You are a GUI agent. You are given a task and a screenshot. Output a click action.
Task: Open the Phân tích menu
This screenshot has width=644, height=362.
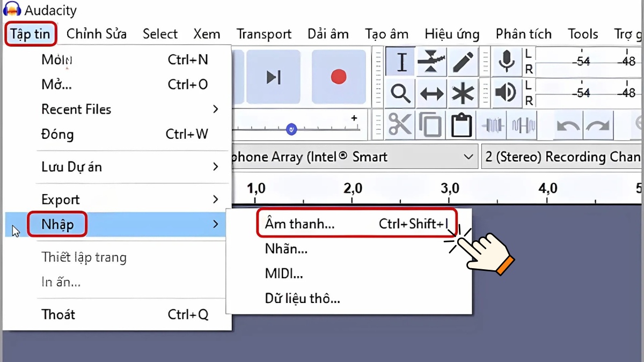point(523,34)
